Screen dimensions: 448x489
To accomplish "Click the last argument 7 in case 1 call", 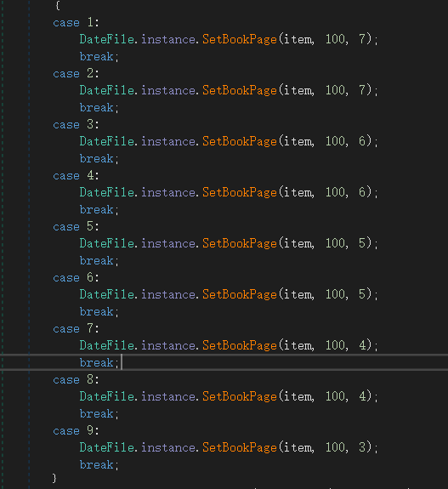I will [x=361, y=39].
